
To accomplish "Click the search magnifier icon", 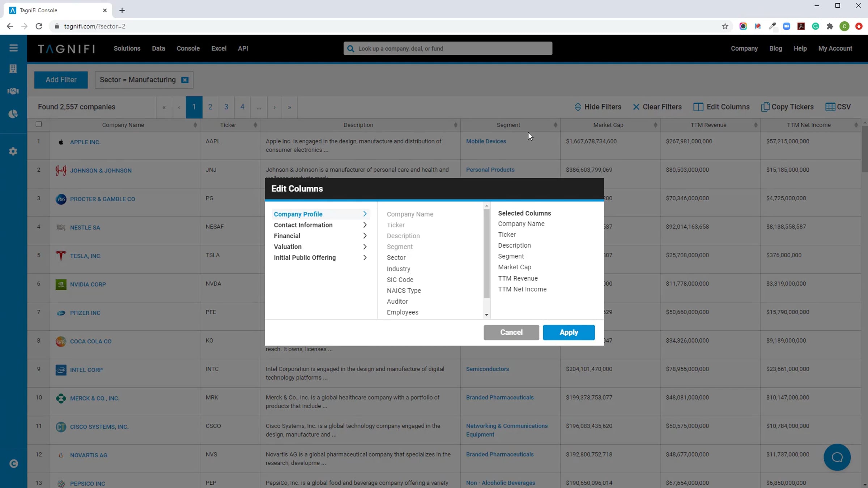I will click(350, 48).
